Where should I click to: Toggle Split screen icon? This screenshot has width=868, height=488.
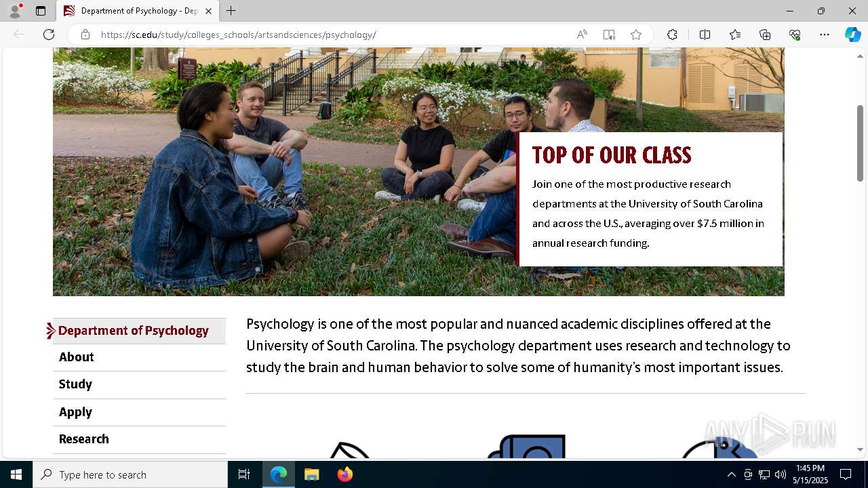point(705,35)
